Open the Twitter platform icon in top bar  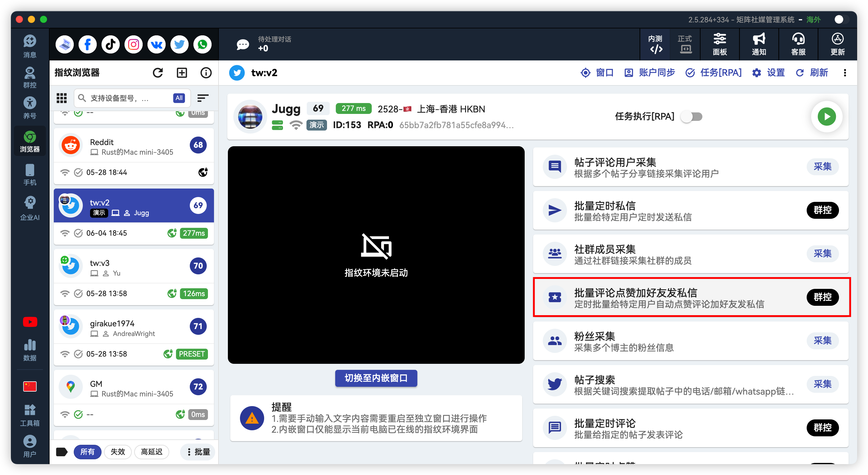click(x=179, y=44)
